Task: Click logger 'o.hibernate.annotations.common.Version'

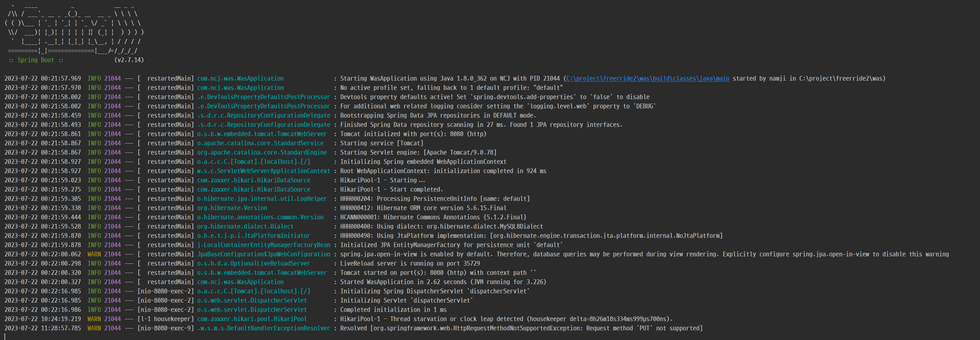Action: 260,218
